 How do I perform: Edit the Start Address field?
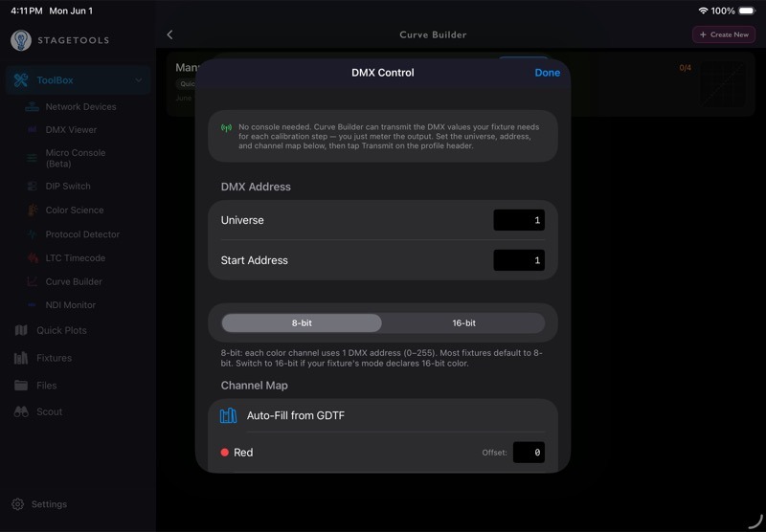point(519,260)
